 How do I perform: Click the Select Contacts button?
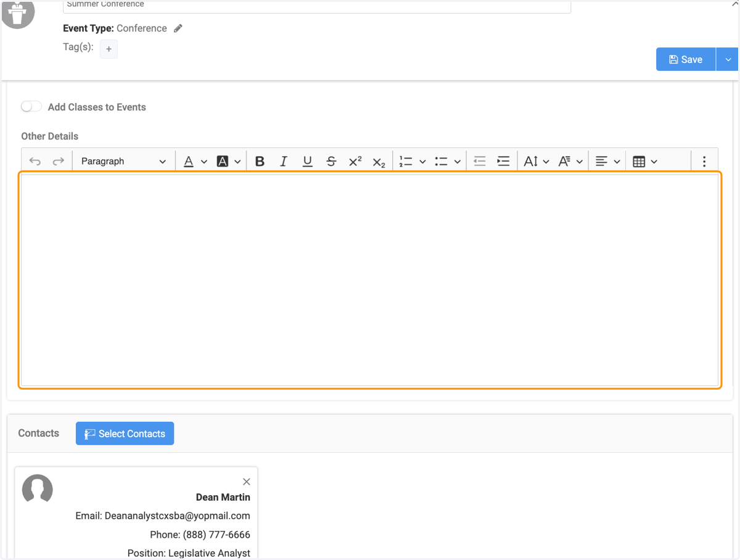[x=125, y=434]
